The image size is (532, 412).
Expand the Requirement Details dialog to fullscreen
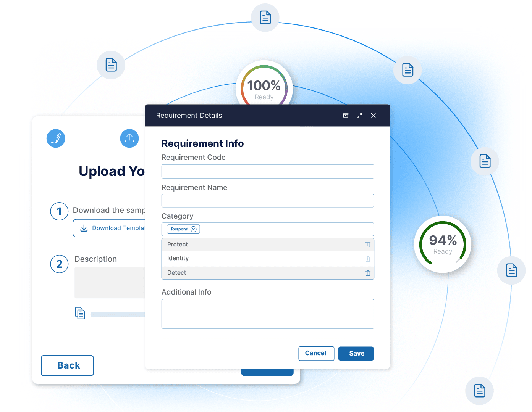point(359,116)
